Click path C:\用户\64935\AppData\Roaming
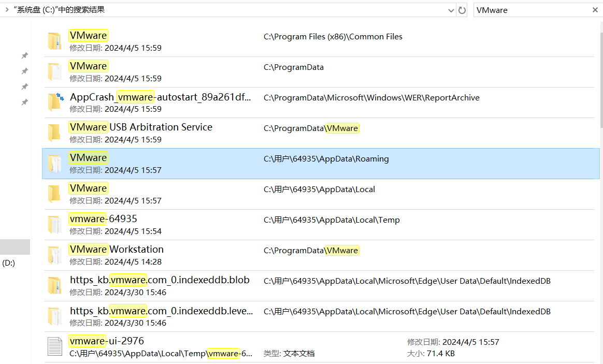This screenshot has width=603, height=364. tap(326, 159)
